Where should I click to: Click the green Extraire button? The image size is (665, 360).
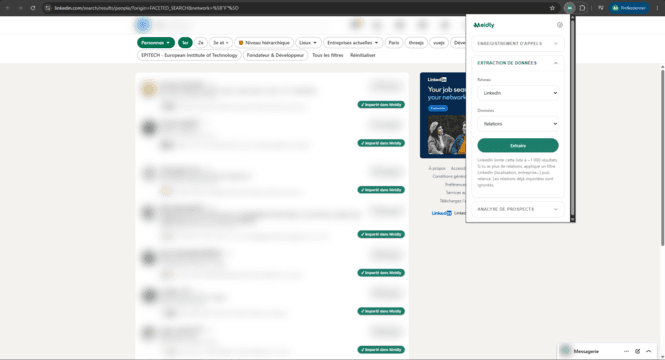[x=518, y=145]
